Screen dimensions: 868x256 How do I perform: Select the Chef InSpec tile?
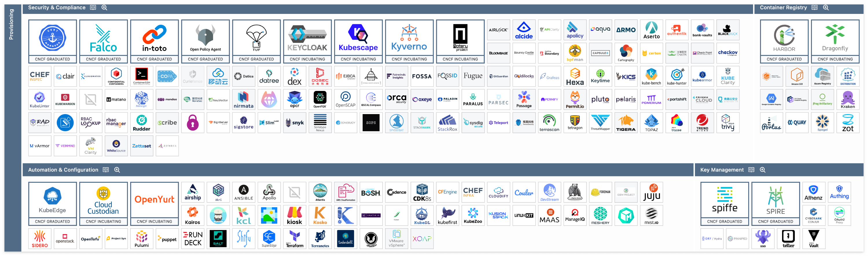click(x=40, y=76)
